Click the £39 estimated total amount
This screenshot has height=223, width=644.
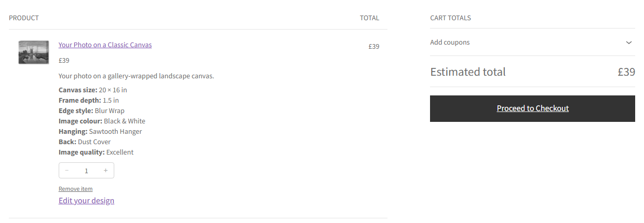(626, 72)
